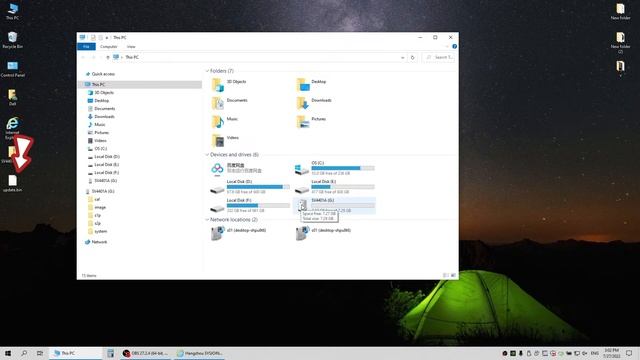Switch to details view layout toggle

point(446,276)
